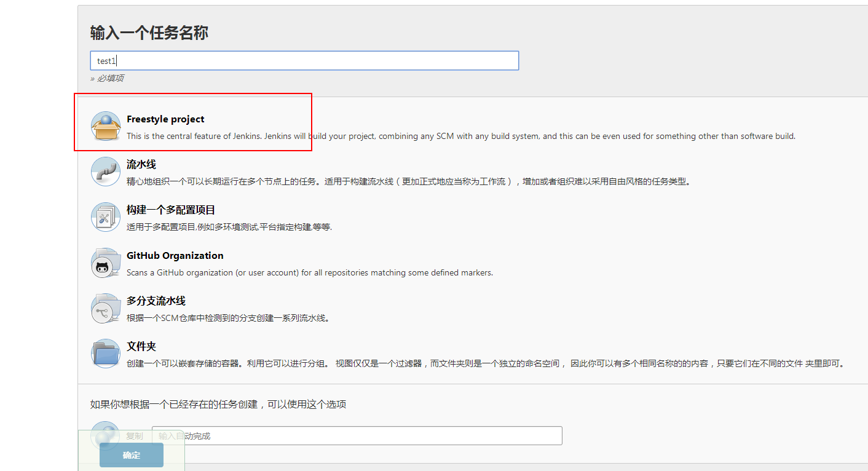Select the GitHub Organization octocat icon

click(106, 263)
